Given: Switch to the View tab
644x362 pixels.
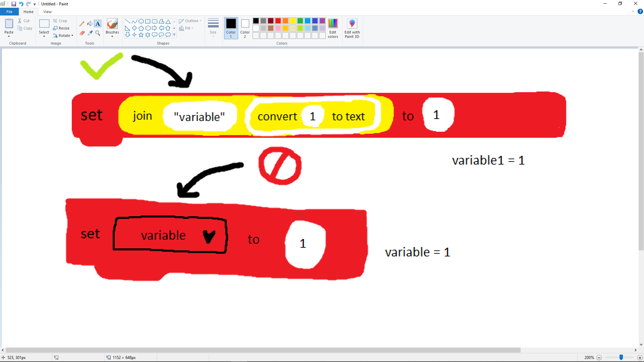Looking at the screenshot, I should 47,12.
